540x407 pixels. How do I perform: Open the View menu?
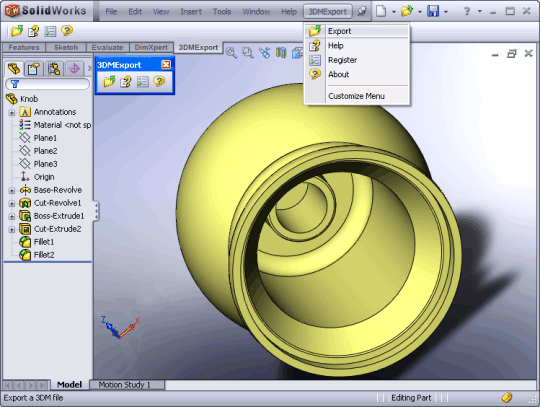[x=161, y=12]
